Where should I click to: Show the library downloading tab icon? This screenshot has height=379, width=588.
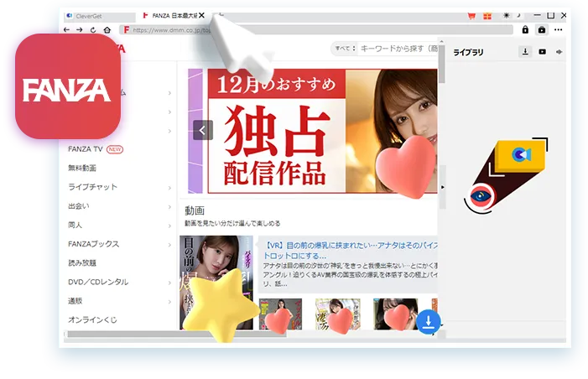[525, 52]
